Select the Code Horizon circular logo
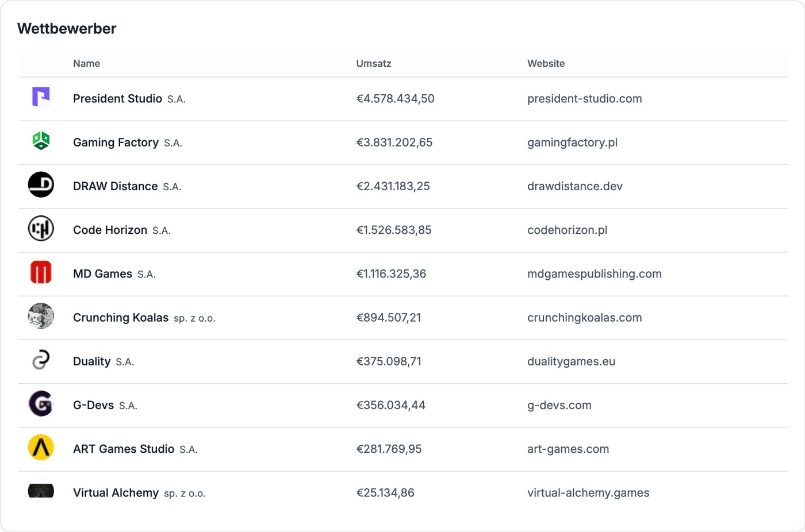 point(41,229)
